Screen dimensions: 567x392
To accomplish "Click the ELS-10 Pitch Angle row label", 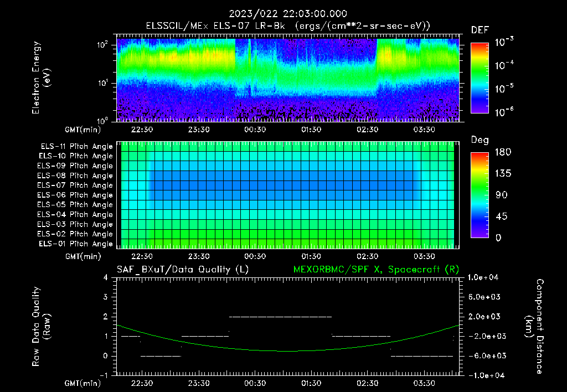I will pyautogui.click(x=75, y=156).
